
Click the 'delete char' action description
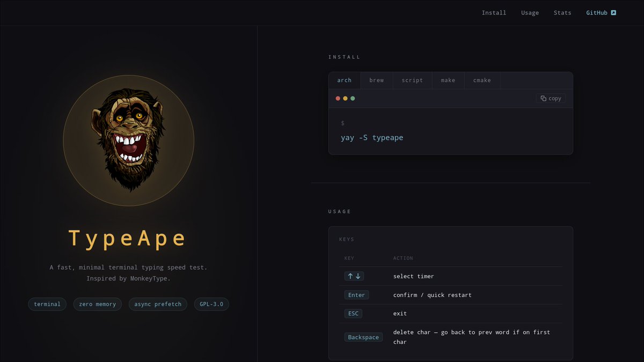472,337
